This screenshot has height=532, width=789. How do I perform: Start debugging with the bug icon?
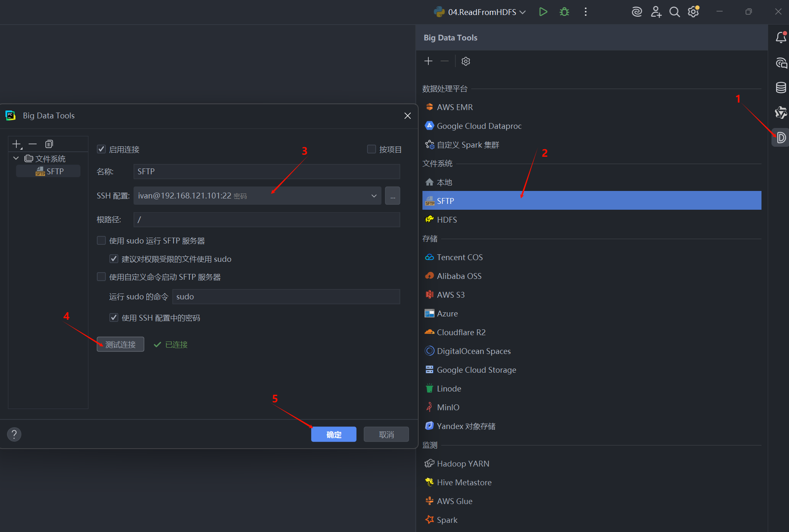(564, 12)
